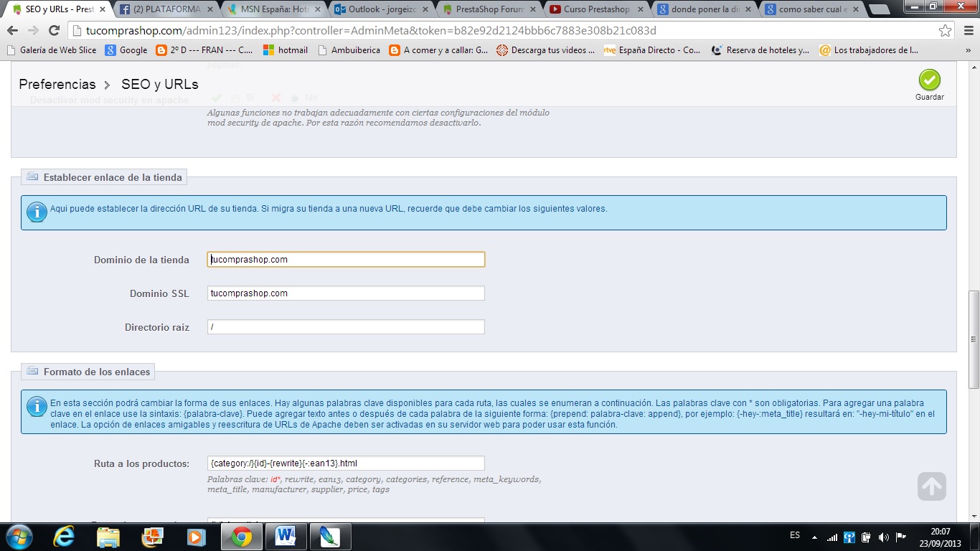Click the Preferencias breadcrumb
Viewport: 980px width, 551px height.
[x=57, y=84]
